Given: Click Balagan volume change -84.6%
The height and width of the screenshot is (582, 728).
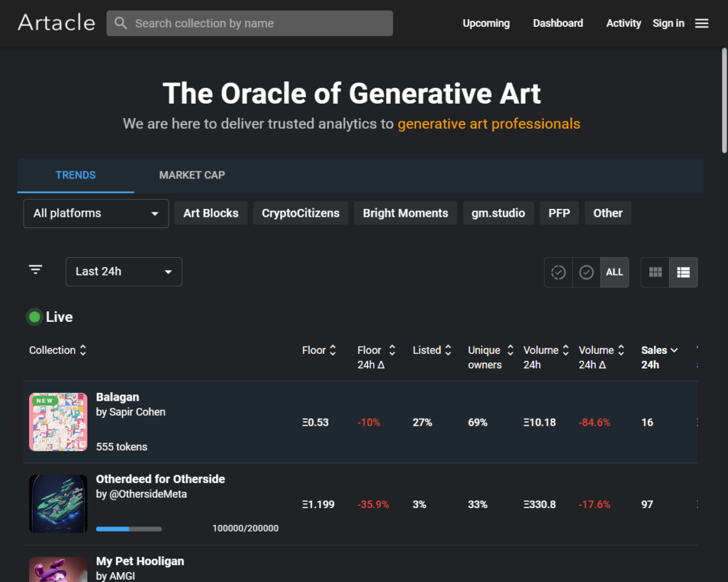Looking at the screenshot, I should (594, 422).
